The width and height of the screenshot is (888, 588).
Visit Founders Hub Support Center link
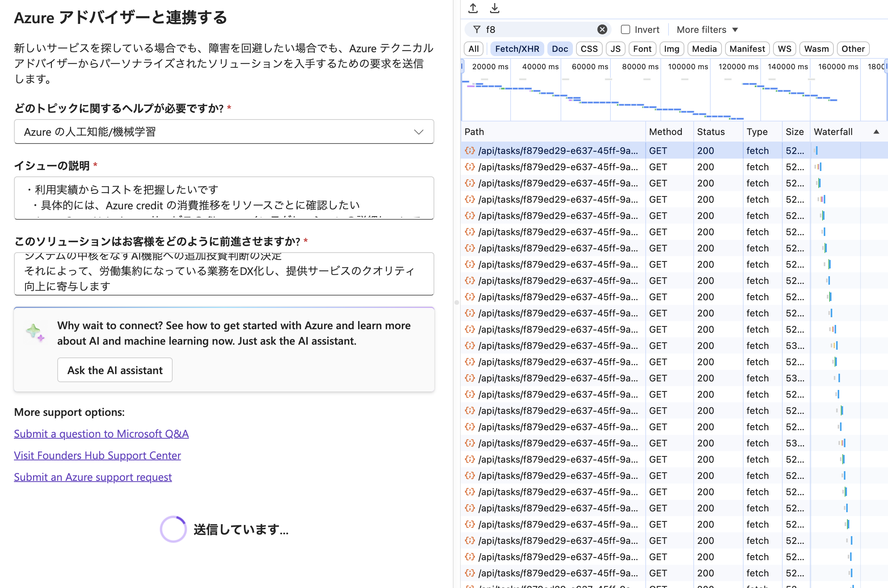click(98, 455)
